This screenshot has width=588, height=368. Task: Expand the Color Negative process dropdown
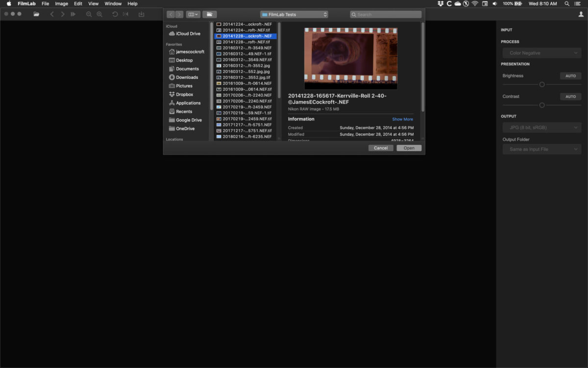click(x=542, y=53)
